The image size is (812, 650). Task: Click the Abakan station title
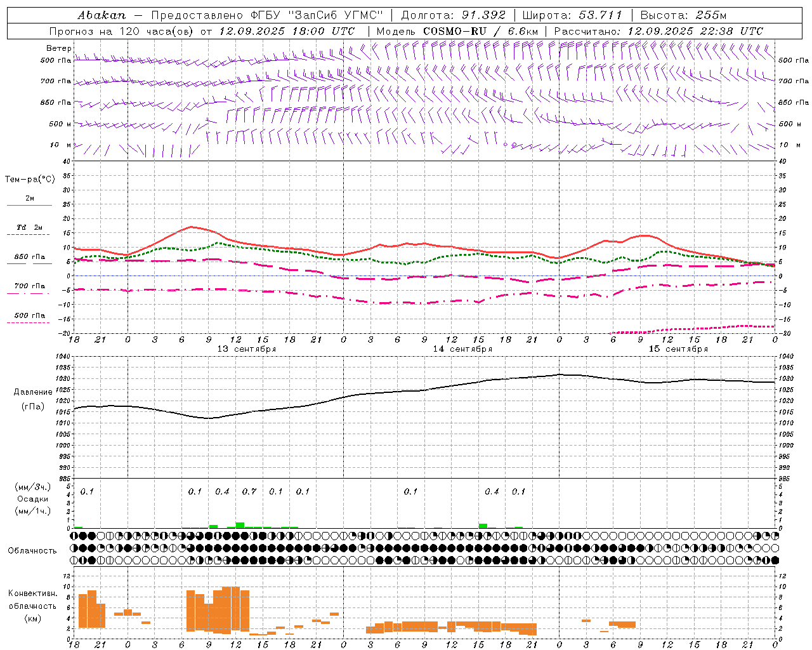click(101, 15)
